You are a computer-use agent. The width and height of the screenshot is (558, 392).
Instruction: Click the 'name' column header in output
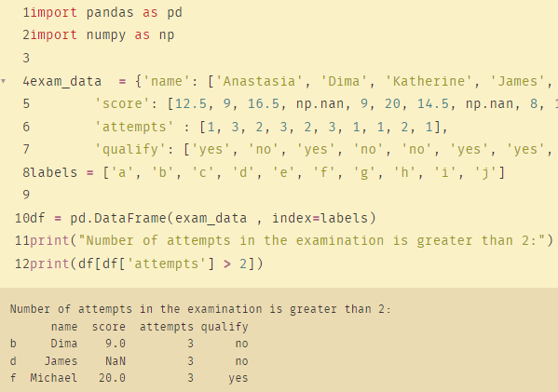[64, 327]
